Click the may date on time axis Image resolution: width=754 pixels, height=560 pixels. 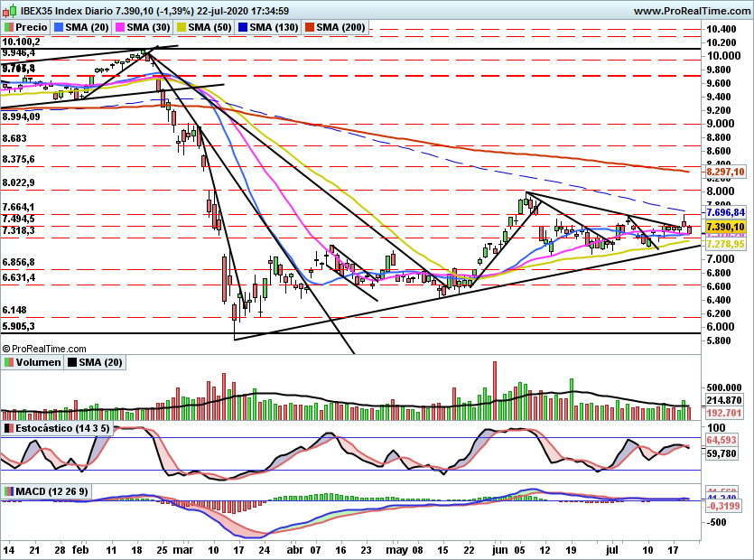(396, 550)
